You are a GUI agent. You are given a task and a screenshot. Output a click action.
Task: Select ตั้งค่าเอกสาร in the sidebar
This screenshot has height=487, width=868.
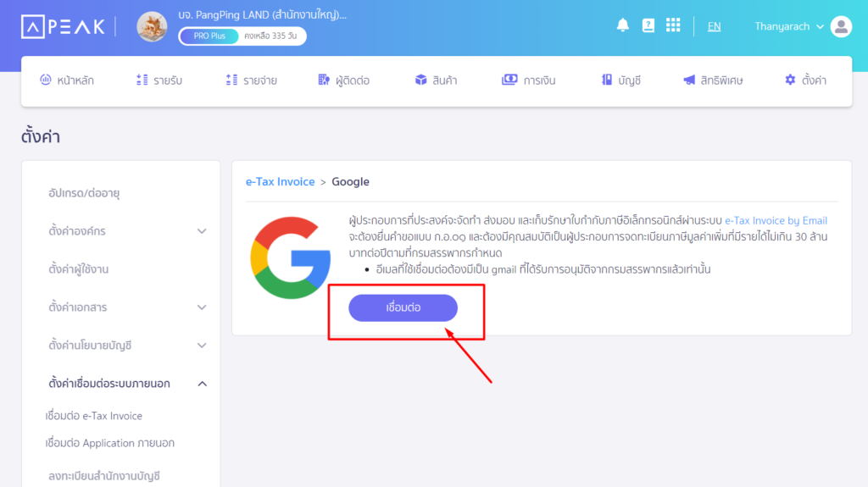pos(77,307)
